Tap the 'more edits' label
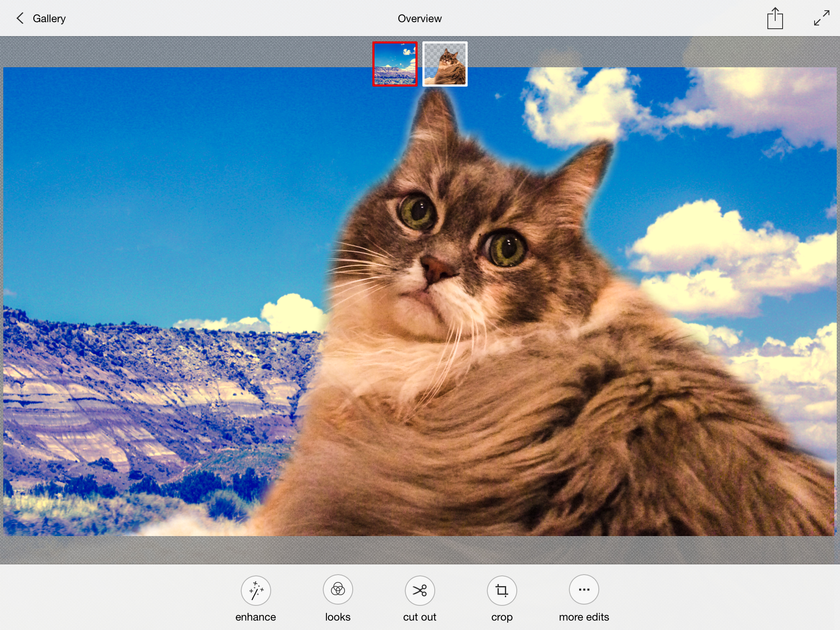This screenshot has height=630, width=840. 584,617
